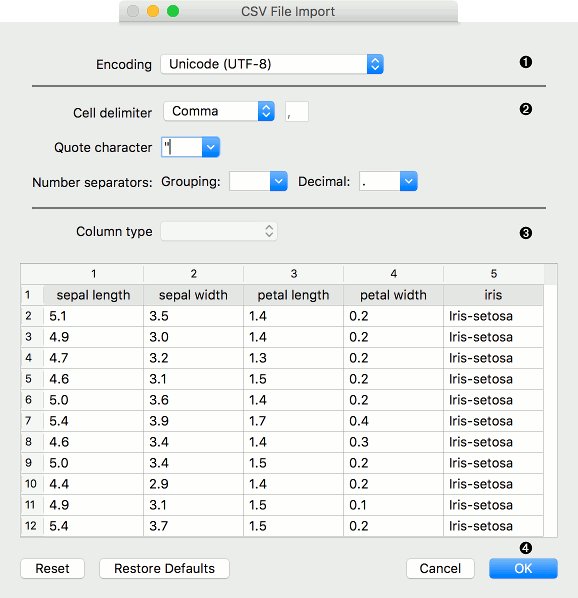Open the Grouping separator dropdown arrow
The width and height of the screenshot is (578, 598).
click(x=278, y=182)
